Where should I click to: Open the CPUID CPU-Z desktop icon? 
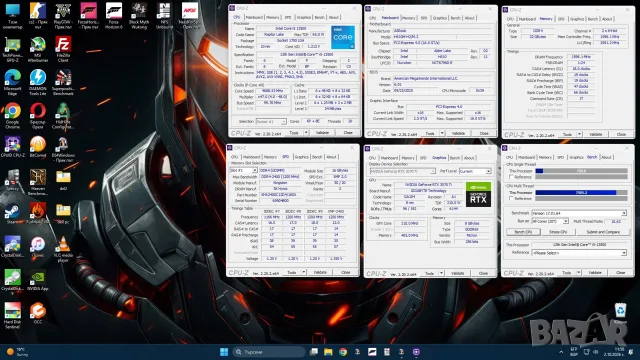coord(13,147)
